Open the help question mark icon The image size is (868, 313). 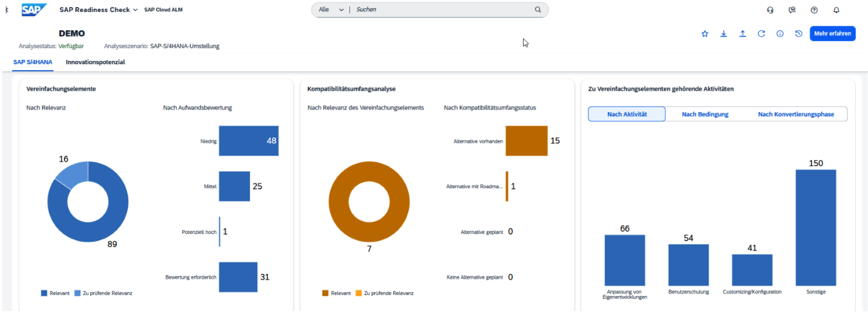click(x=814, y=10)
